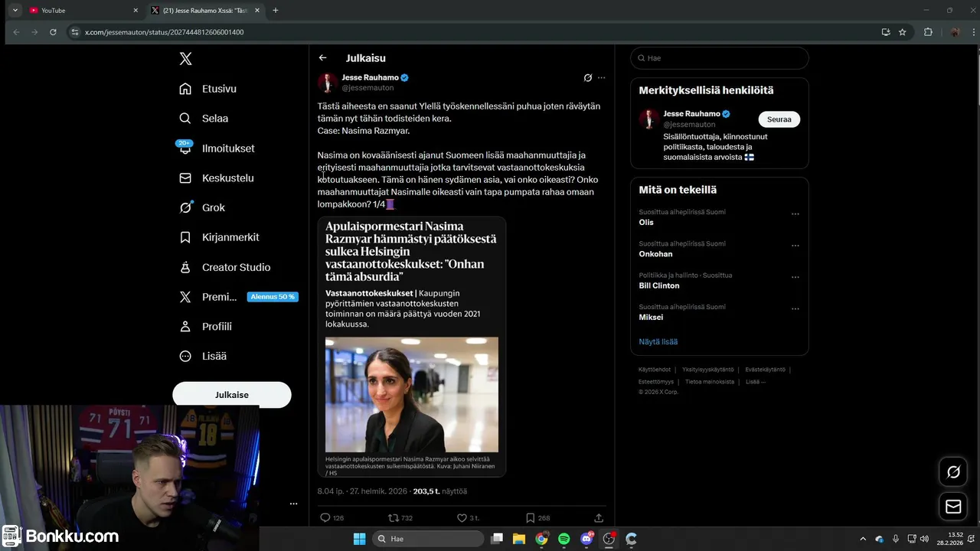Open the Onkohan trending topic
The height and width of the screenshot is (551, 980).
click(655, 254)
